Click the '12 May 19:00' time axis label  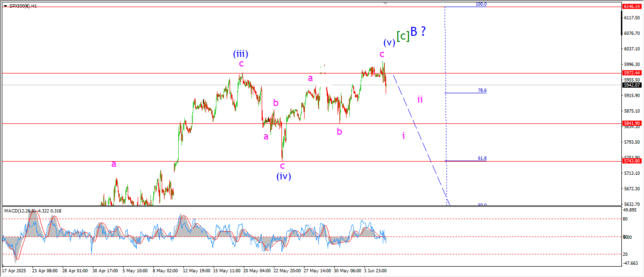point(197,271)
